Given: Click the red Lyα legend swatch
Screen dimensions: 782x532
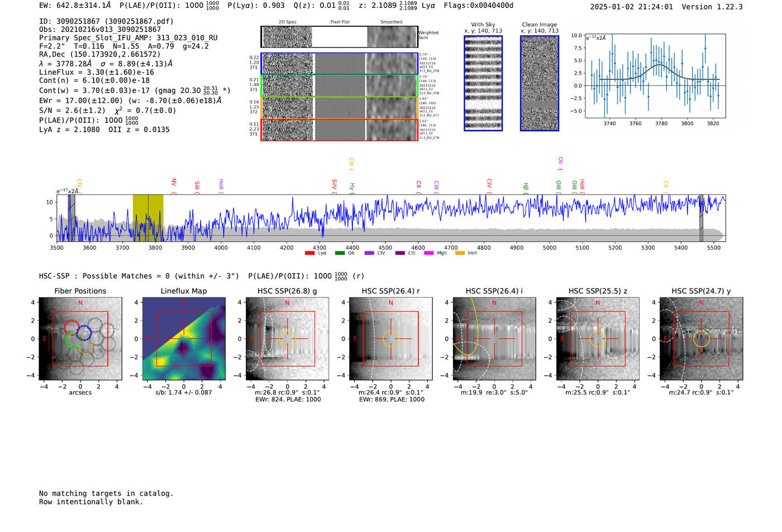Looking at the screenshot, I should click(309, 253).
